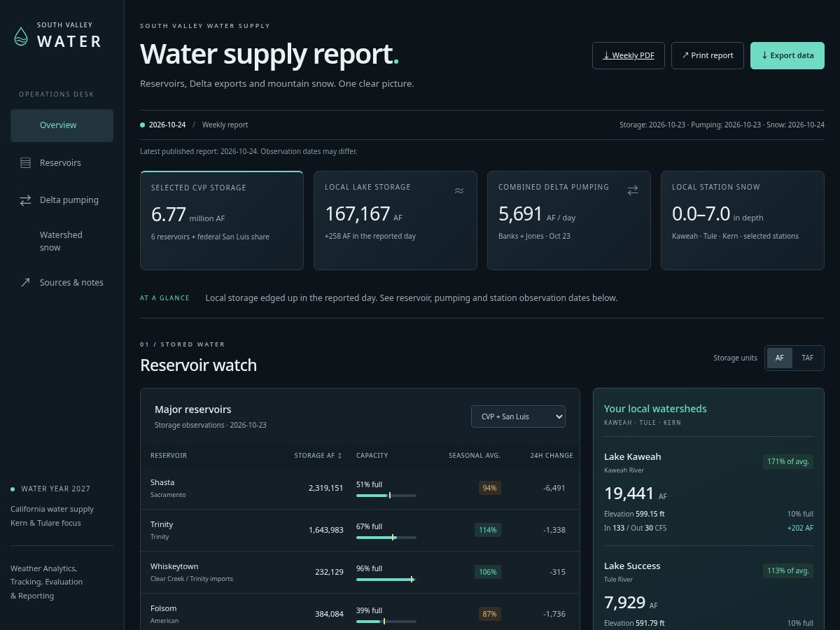Click the Export data button
Screen dimensions: 840x630
click(x=787, y=55)
